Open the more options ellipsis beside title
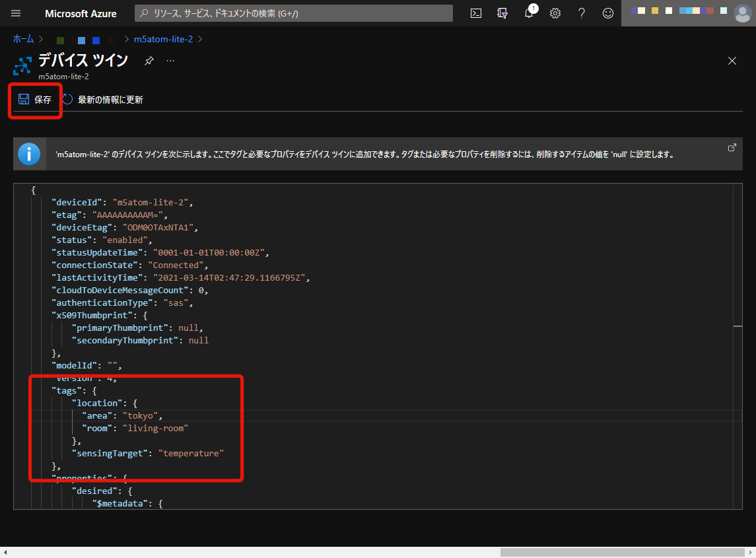The width and height of the screenshot is (756, 558). pos(170,61)
